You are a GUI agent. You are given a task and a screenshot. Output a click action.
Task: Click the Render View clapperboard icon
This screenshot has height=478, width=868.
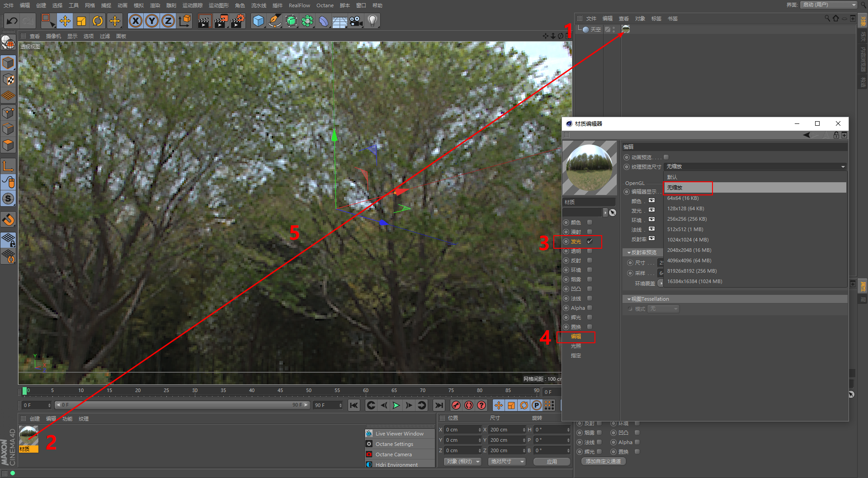[204, 21]
